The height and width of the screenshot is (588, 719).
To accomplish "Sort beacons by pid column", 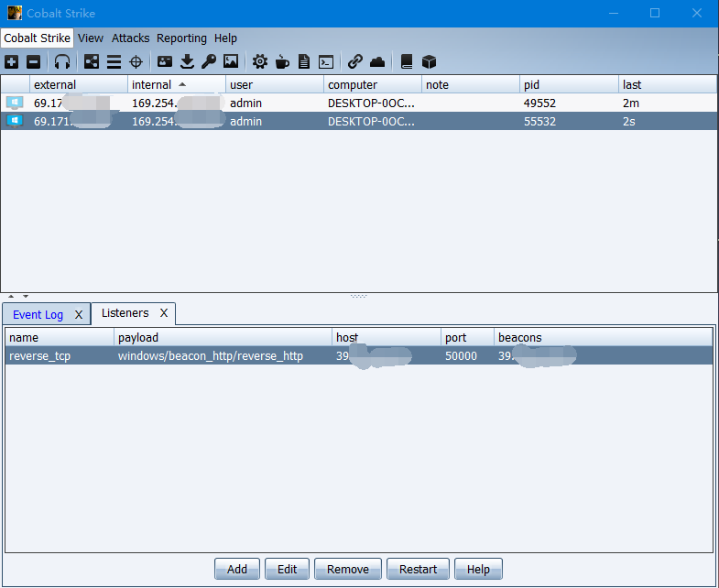I will pos(569,84).
